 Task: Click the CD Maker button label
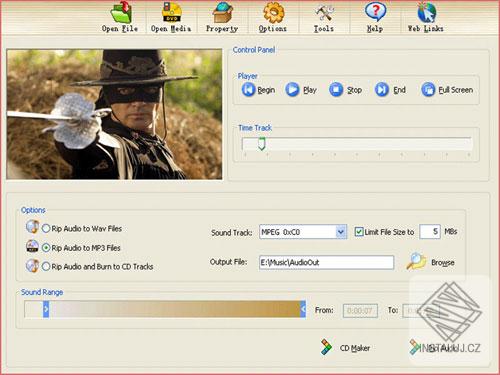pyautogui.click(x=355, y=348)
